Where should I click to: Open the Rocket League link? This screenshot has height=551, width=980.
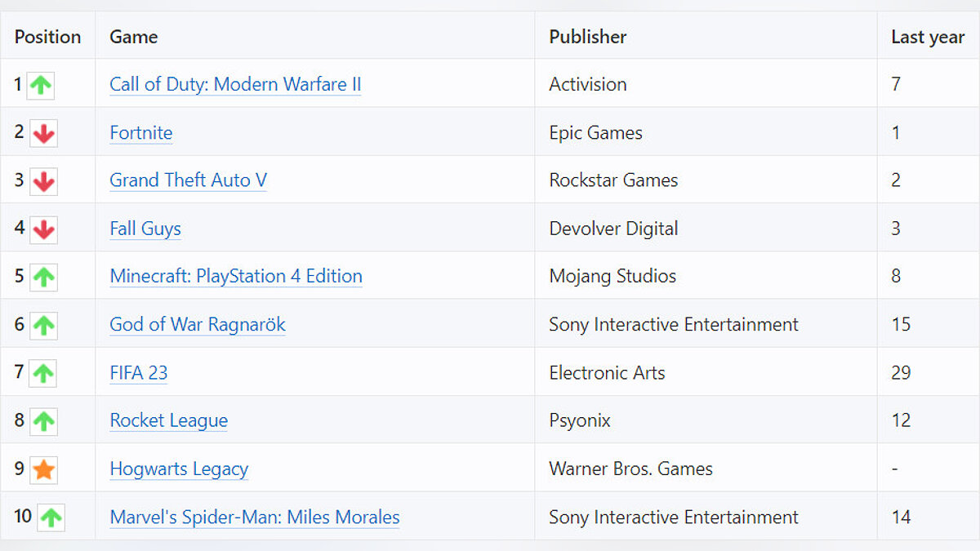click(x=169, y=420)
